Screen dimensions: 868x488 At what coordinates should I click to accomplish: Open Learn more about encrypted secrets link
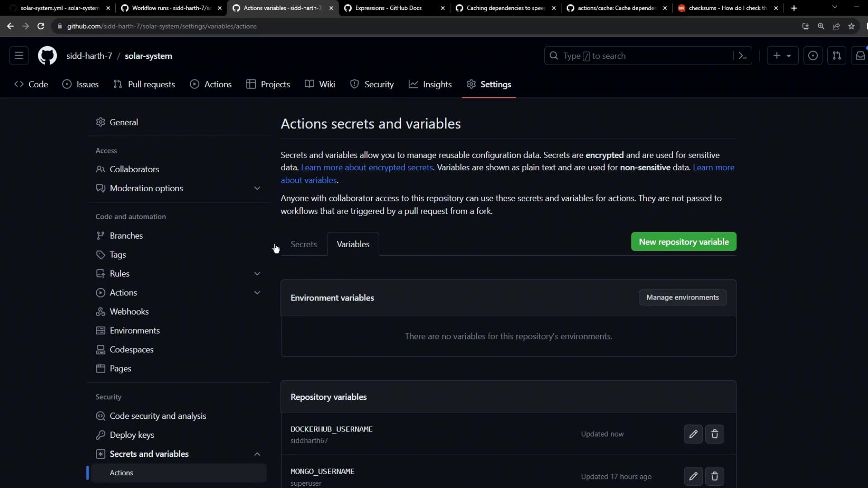tap(367, 168)
